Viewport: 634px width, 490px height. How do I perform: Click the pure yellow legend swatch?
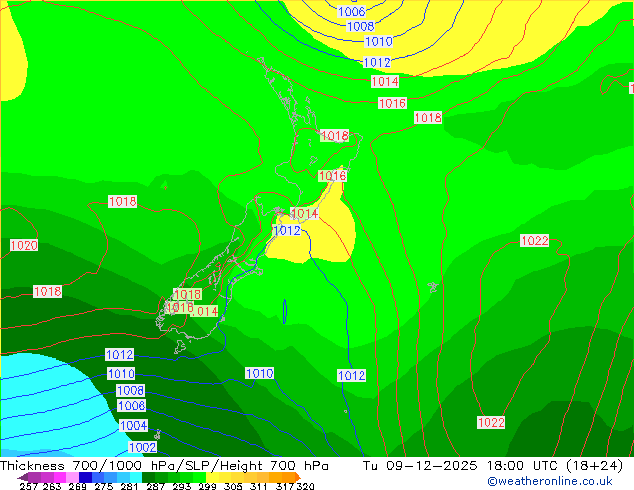pyautogui.click(x=212, y=477)
